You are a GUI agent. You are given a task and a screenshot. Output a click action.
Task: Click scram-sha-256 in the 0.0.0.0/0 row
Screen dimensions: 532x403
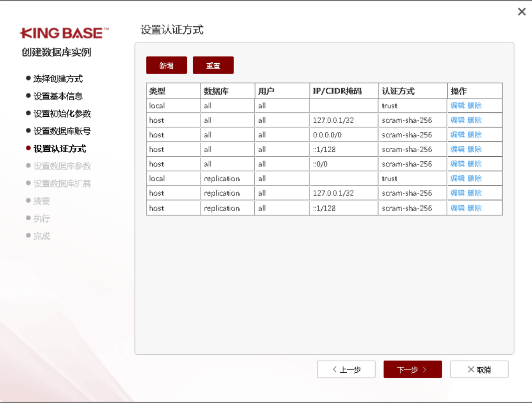407,135
